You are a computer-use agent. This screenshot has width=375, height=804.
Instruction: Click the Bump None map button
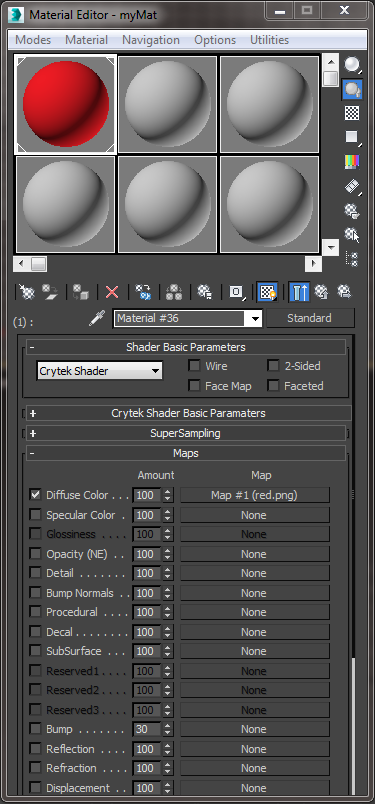tap(254, 729)
